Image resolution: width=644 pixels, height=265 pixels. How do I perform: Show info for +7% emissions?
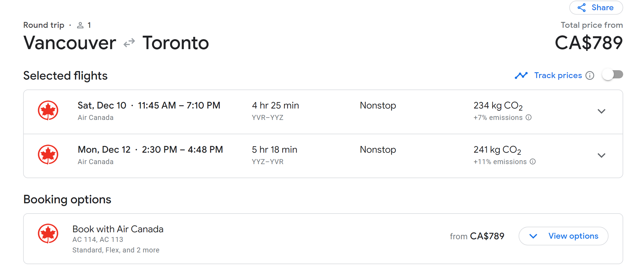coord(529,118)
